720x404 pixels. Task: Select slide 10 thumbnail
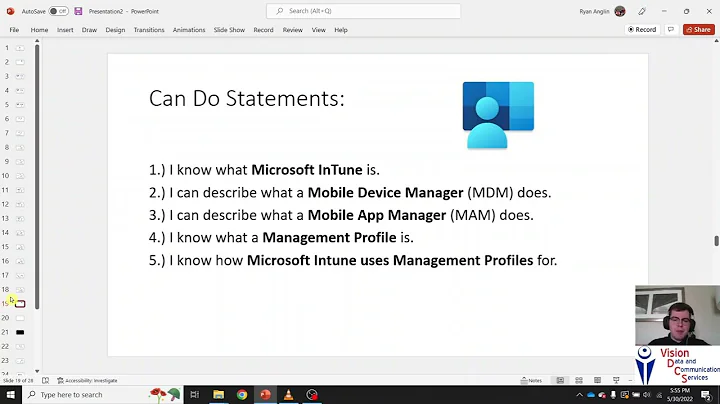pos(20,176)
